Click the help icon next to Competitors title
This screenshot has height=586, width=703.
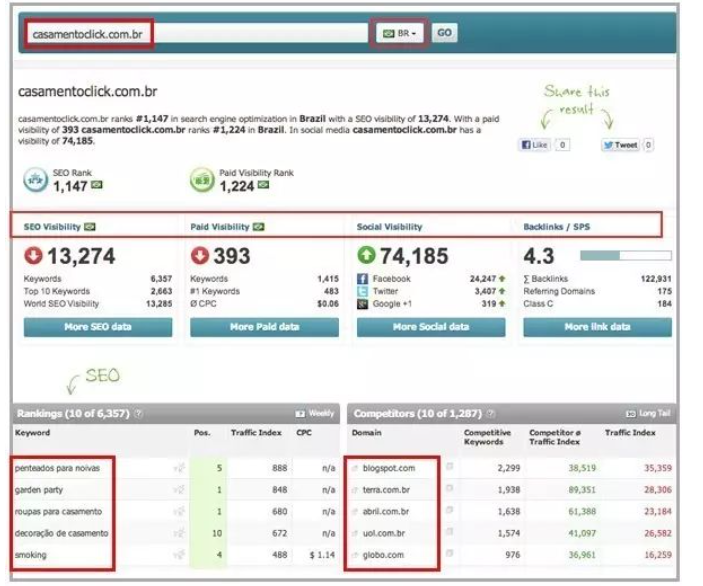click(x=491, y=413)
